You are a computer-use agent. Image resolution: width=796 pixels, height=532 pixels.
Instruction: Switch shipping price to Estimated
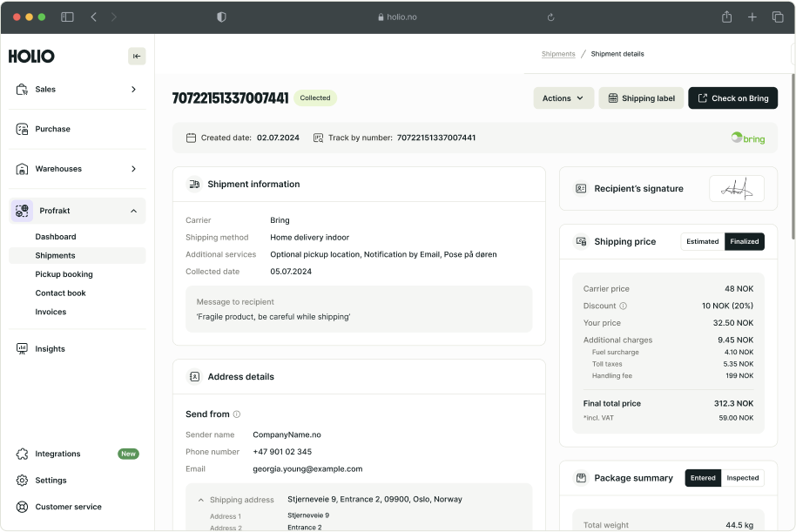coord(702,241)
